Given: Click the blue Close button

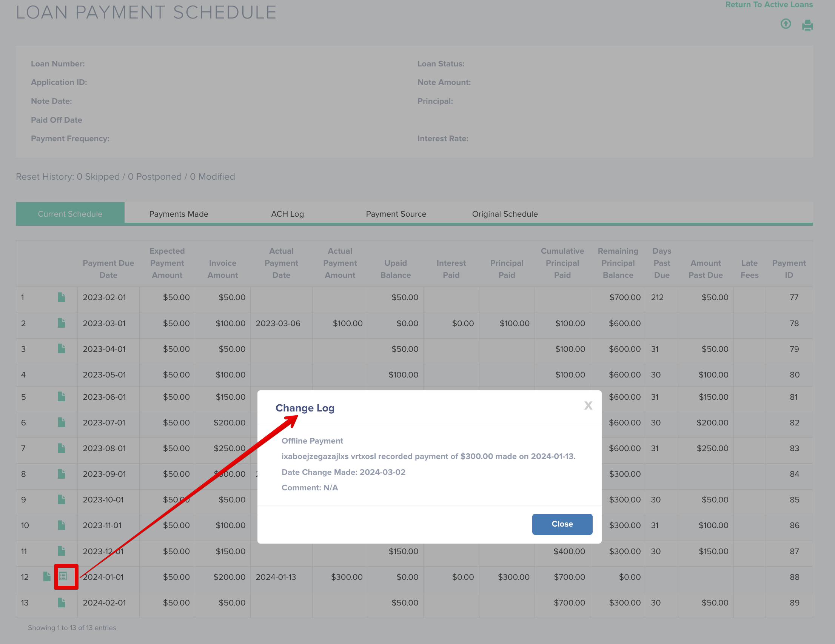Looking at the screenshot, I should click(562, 524).
